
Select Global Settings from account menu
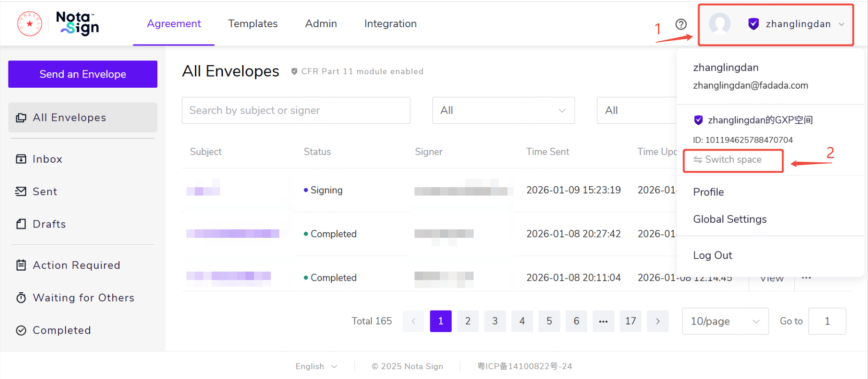point(730,219)
